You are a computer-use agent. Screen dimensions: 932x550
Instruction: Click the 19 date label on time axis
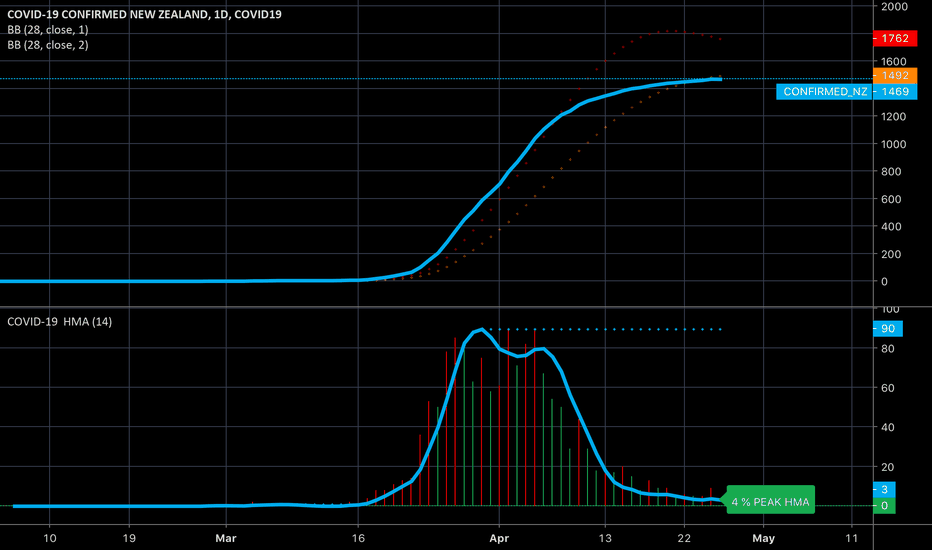(129, 538)
